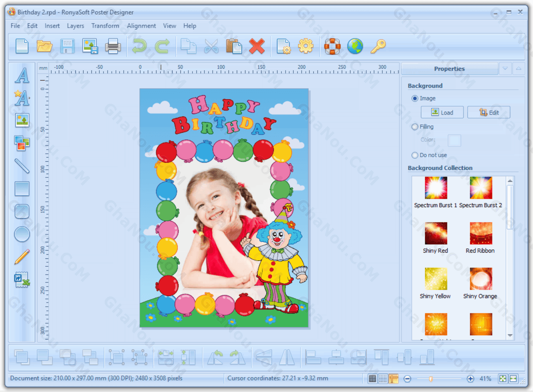
Task: Save the poster with the floppy icon
Action: click(x=67, y=45)
